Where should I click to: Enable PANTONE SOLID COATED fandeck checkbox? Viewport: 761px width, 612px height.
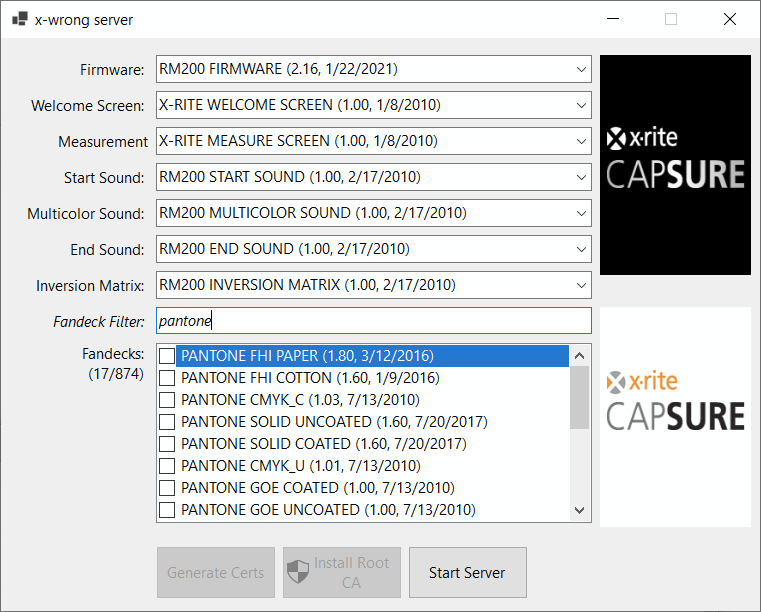coord(167,444)
